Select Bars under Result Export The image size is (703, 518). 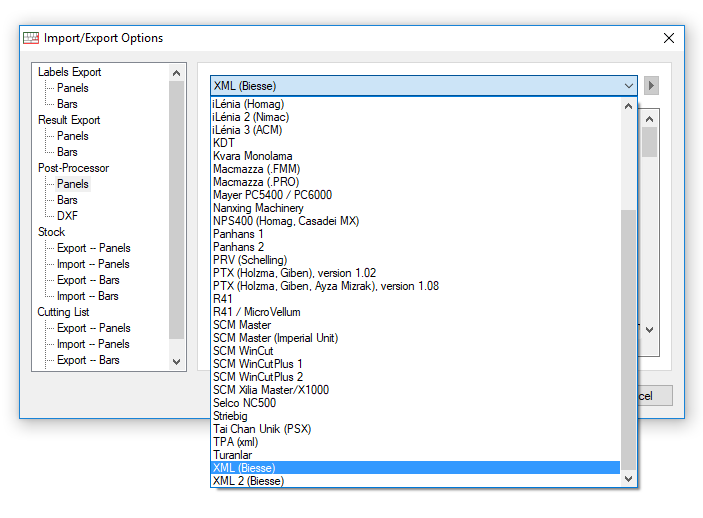click(x=67, y=152)
